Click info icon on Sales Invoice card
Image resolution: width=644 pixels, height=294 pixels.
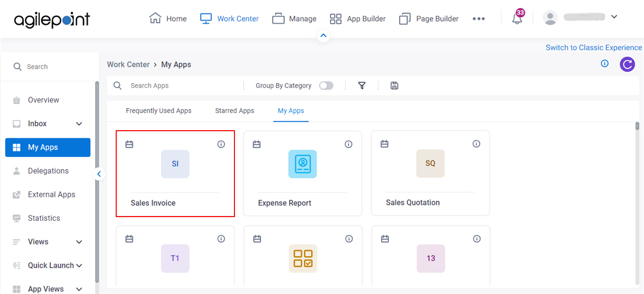click(221, 144)
